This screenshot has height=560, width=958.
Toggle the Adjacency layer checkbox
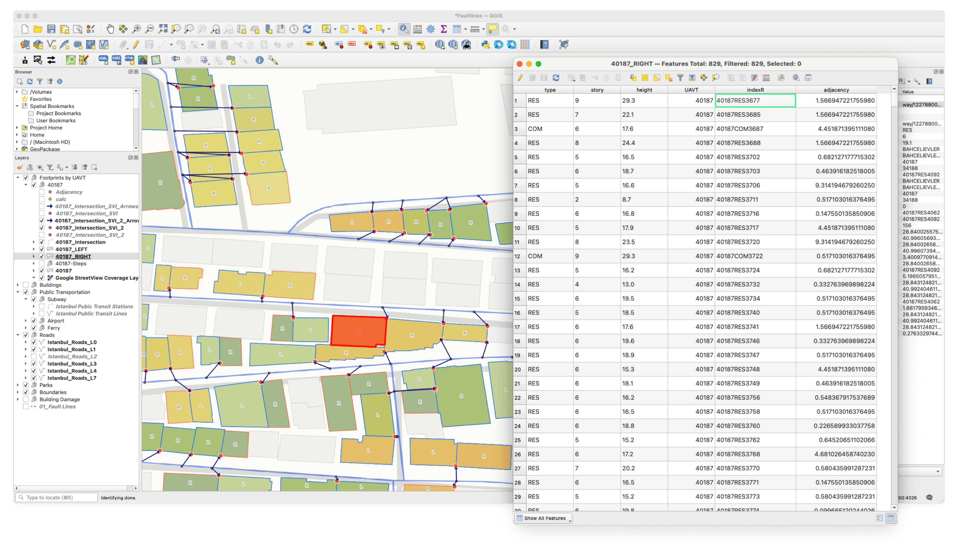(42, 192)
